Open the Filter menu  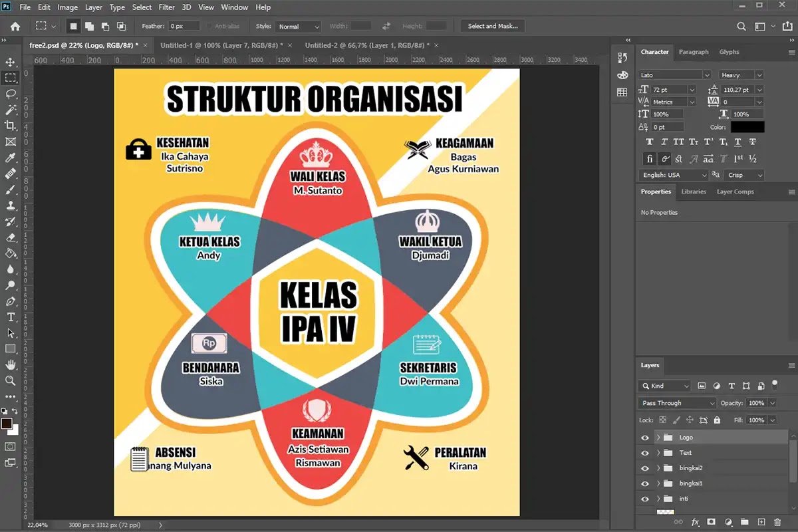(x=168, y=7)
